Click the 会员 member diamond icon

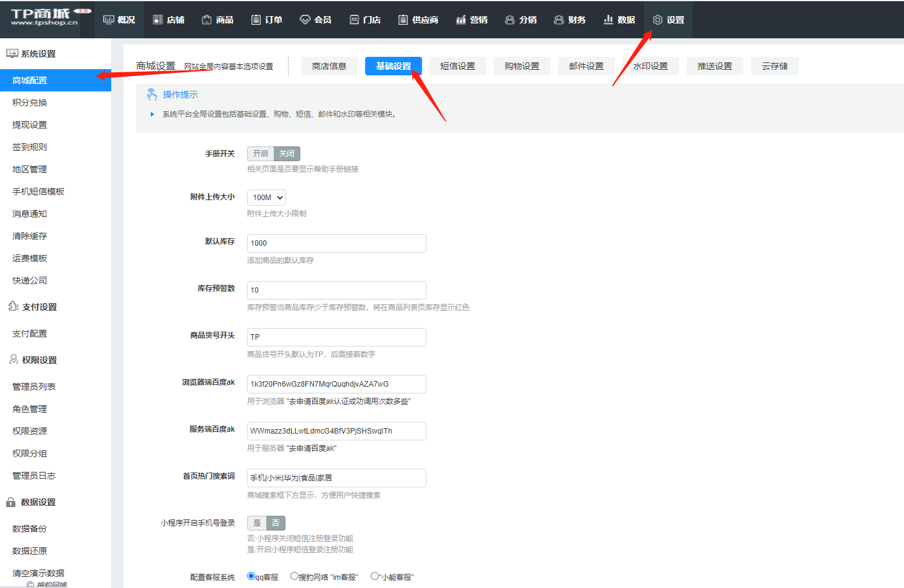[x=305, y=20]
